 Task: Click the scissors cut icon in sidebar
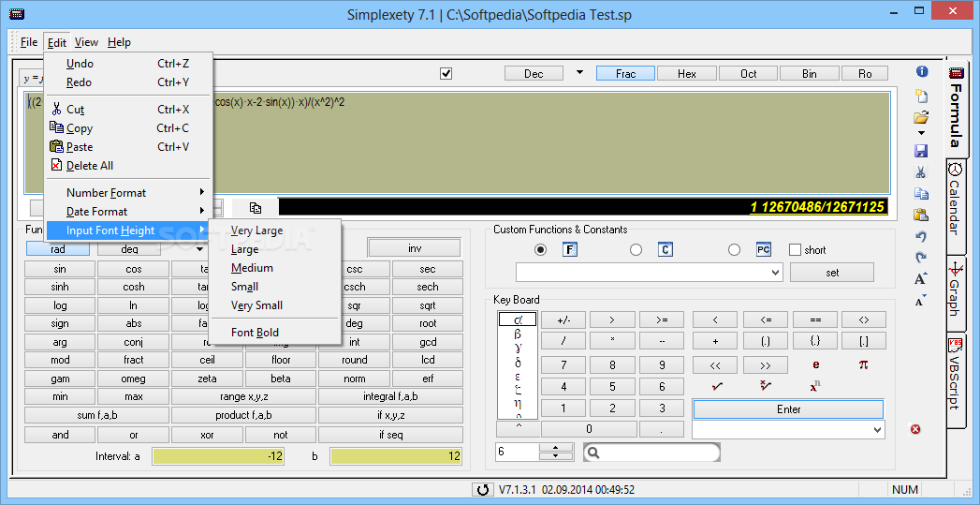tap(921, 172)
